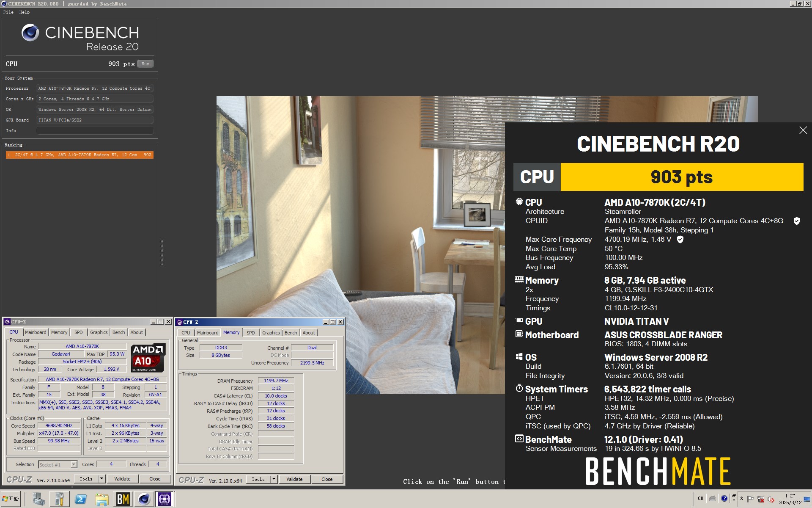Click the yellow 903 pts score bar
812x508 pixels.
682,177
